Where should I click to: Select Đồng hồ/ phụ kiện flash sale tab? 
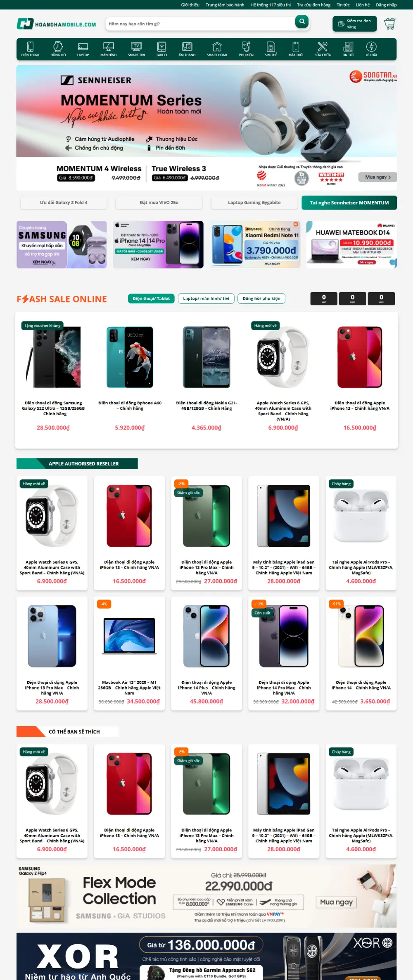tap(261, 299)
